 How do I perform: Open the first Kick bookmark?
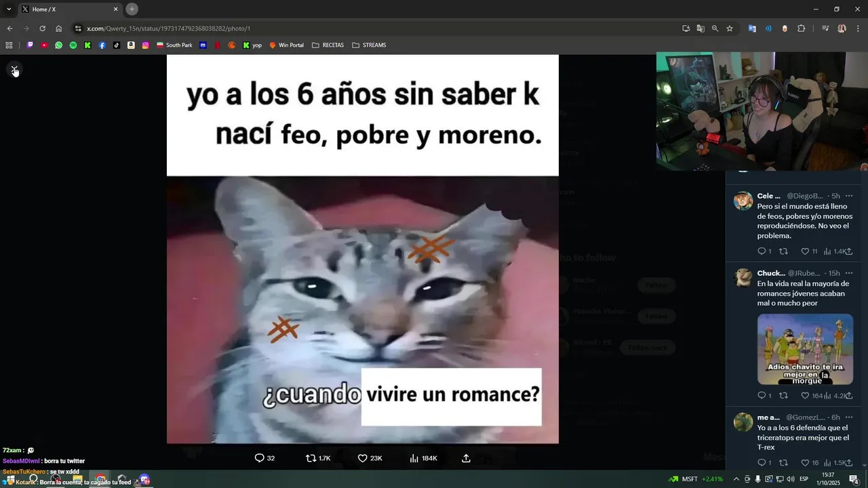point(87,45)
